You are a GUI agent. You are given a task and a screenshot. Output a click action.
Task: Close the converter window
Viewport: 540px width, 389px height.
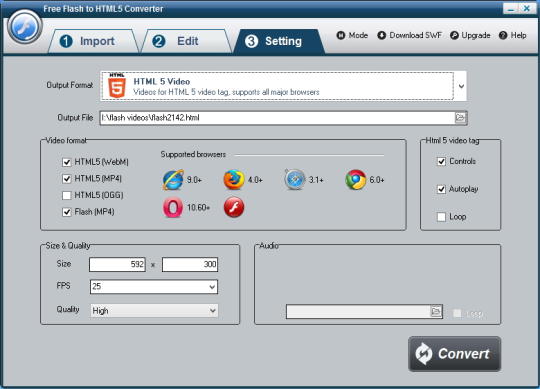tap(527, 9)
